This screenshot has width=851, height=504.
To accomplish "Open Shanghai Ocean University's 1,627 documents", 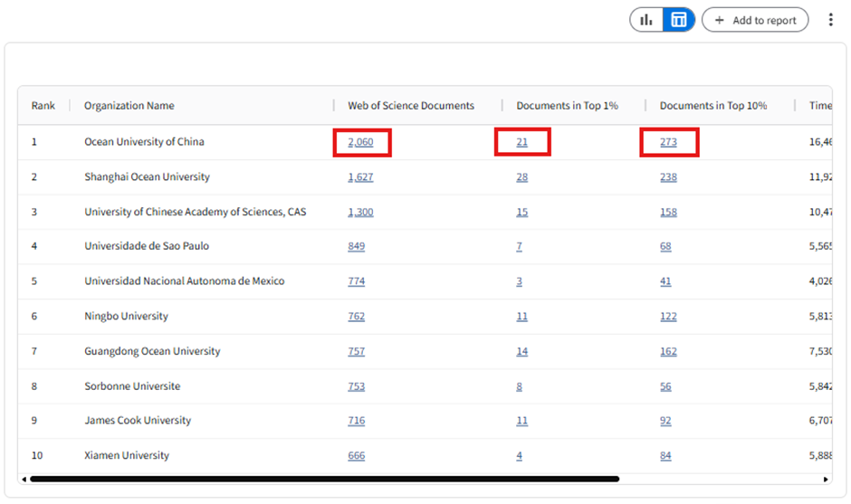I will (360, 177).
